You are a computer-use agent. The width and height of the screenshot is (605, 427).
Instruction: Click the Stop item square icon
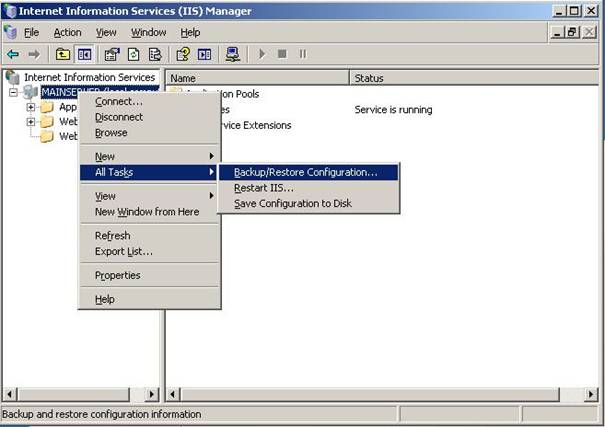(282, 54)
